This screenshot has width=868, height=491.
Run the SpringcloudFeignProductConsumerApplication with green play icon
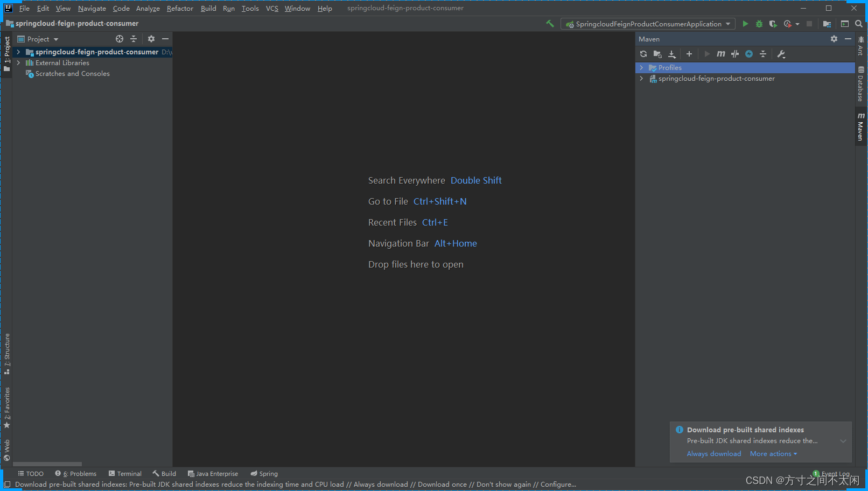tap(745, 24)
